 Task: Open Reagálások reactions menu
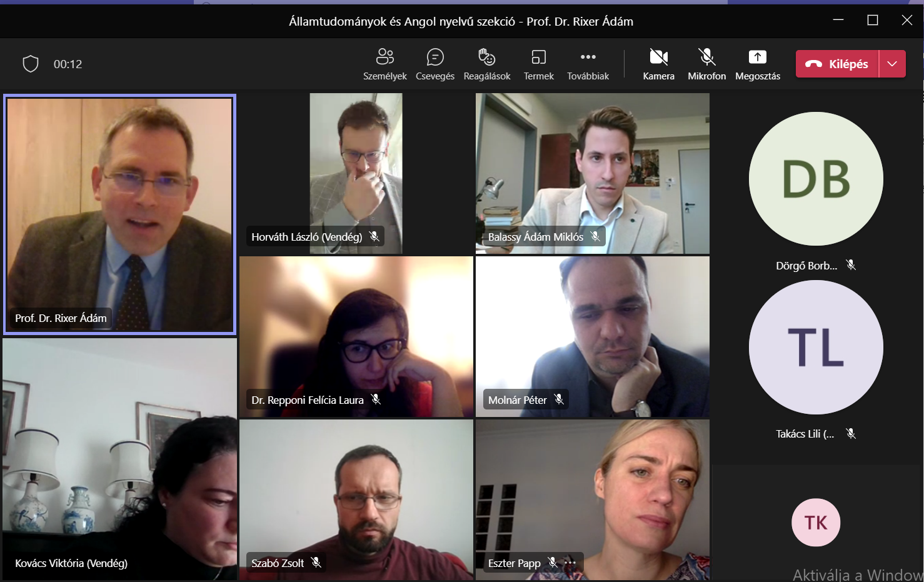[x=487, y=64]
